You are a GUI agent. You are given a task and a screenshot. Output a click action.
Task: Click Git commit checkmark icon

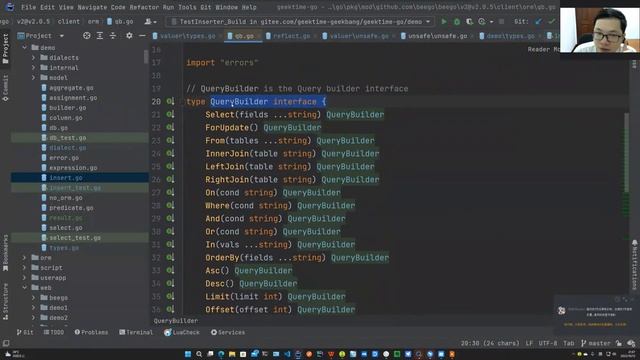[551, 21]
